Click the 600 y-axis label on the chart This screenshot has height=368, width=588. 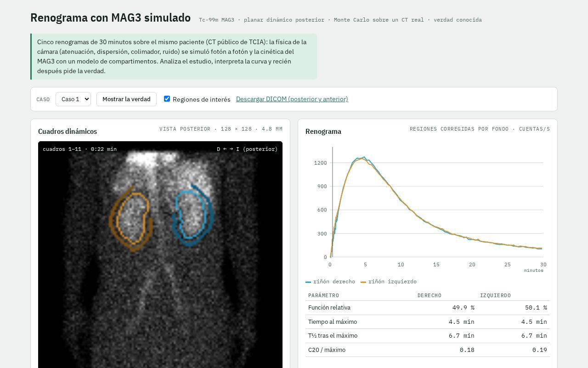coord(322,210)
